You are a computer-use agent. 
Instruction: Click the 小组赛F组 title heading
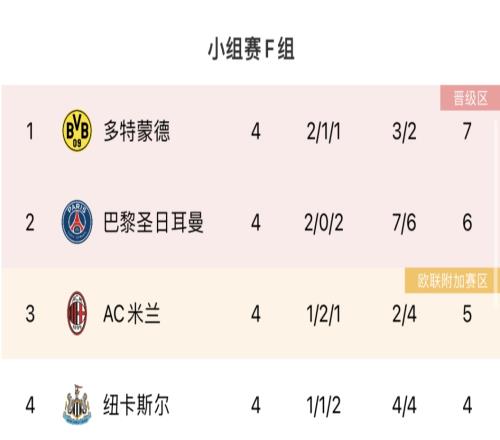click(251, 49)
